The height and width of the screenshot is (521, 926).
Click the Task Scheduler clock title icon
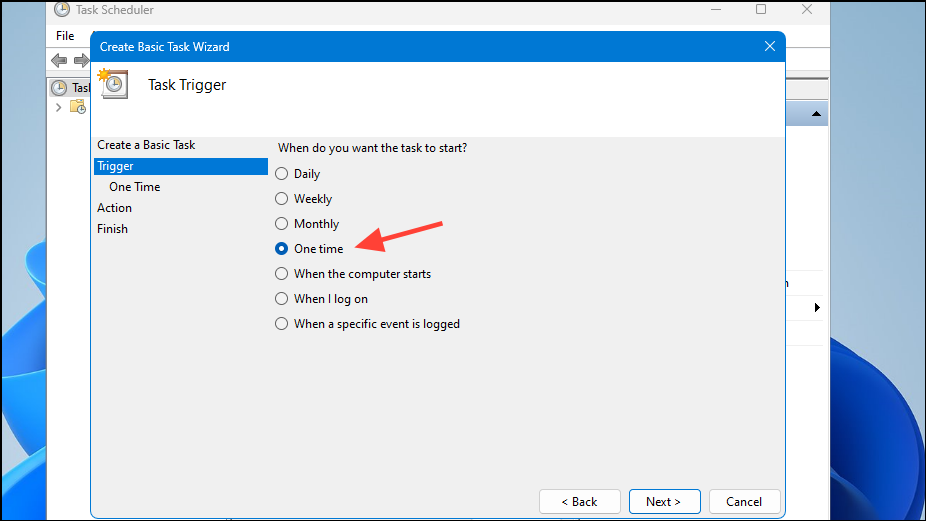[x=62, y=9]
